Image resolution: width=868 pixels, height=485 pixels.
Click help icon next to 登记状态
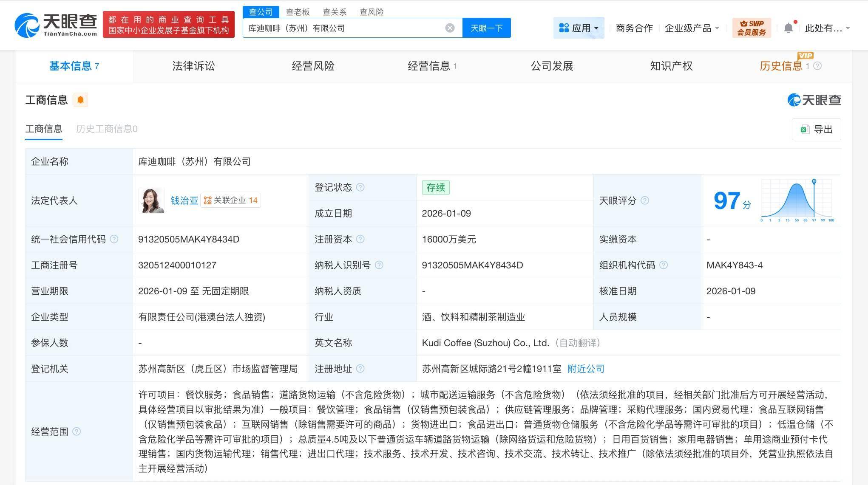point(360,187)
